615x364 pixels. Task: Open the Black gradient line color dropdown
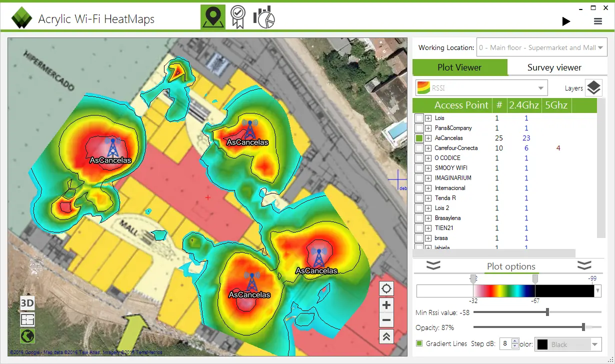[x=568, y=344]
